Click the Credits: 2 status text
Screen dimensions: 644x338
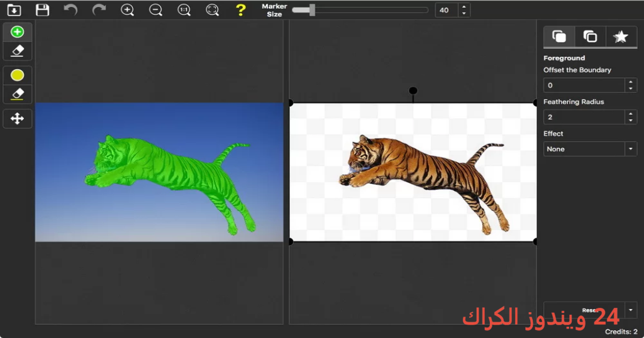[621, 332]
